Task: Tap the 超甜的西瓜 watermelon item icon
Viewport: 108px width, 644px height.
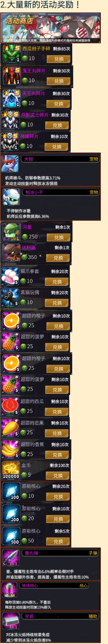Action: 10,406
